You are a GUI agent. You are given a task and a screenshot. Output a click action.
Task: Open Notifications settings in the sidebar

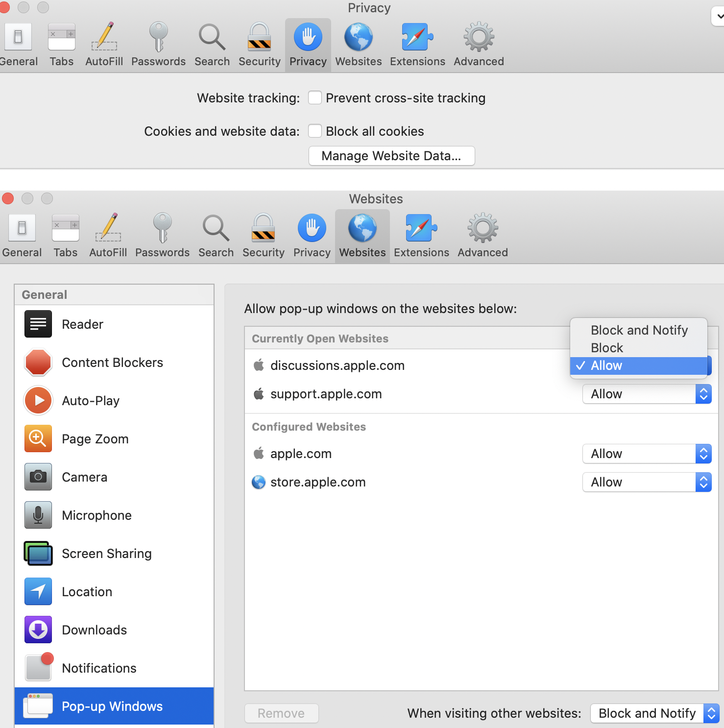point(114,668)
